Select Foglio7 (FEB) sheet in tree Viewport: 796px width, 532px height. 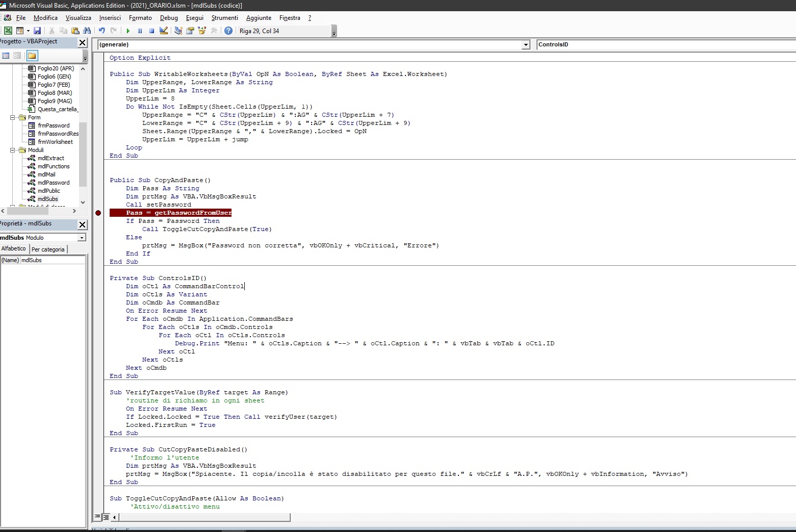pos(54,85)
